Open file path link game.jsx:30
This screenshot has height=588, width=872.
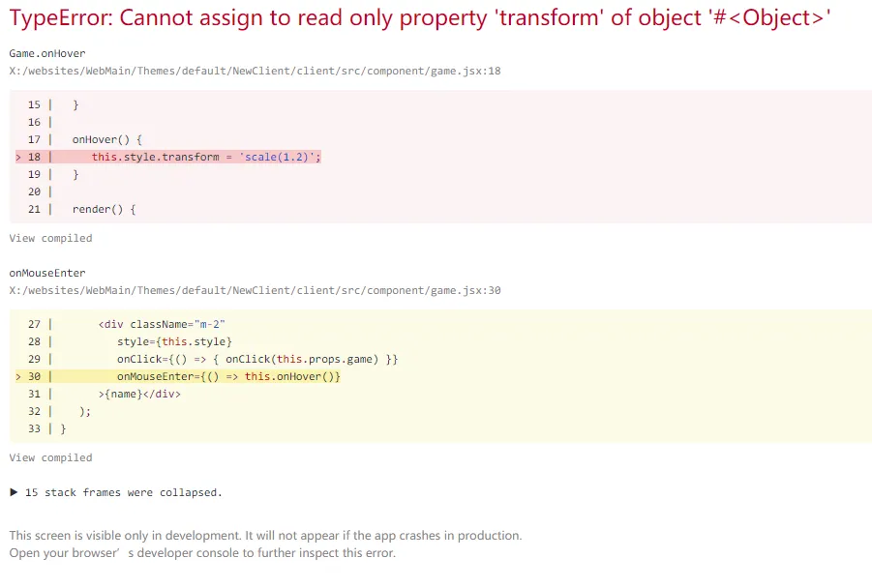click(255, 290)
